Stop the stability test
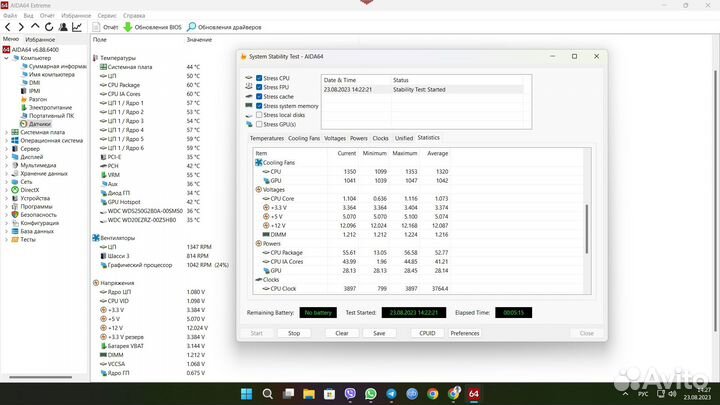The image size is (720, 405). tap(294, 333)
